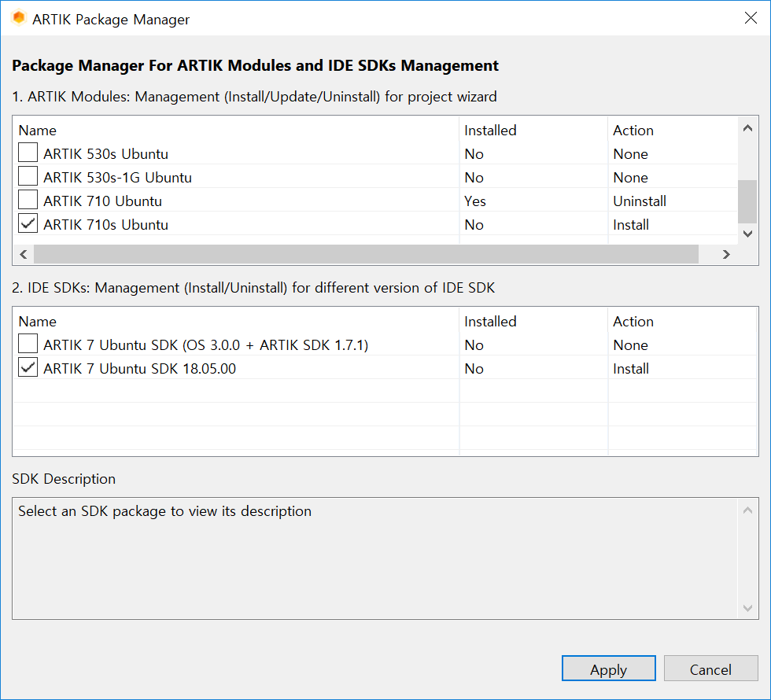
Task: Enable ARTIK 7 Ubuntu SDK (OS 3.0.0) checkbox
Action: tap(28, 344)
